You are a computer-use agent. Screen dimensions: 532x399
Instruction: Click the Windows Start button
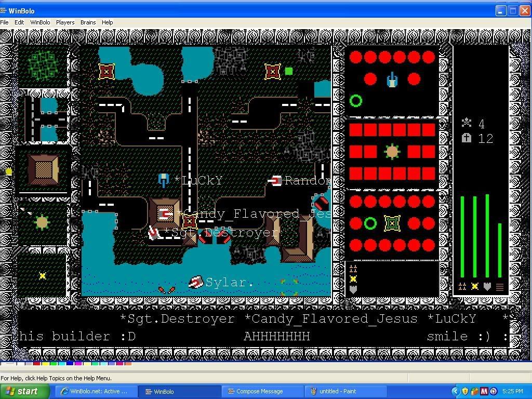[24, 391]
